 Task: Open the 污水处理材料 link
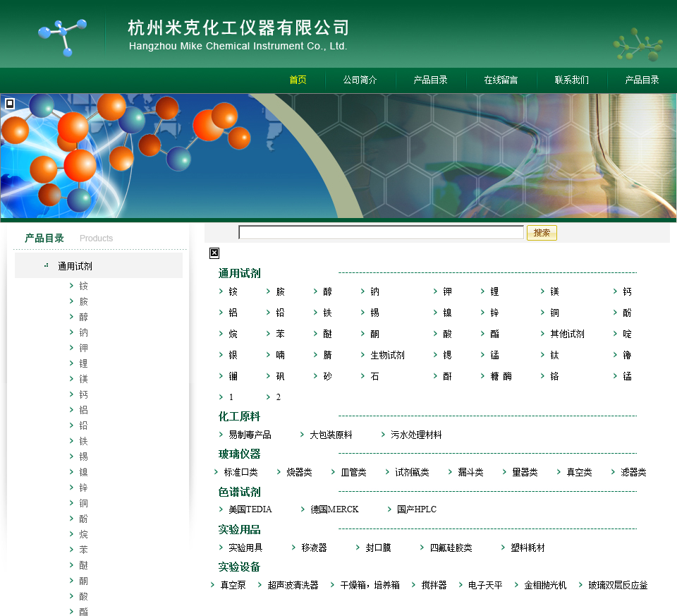(x=416, y=435)
